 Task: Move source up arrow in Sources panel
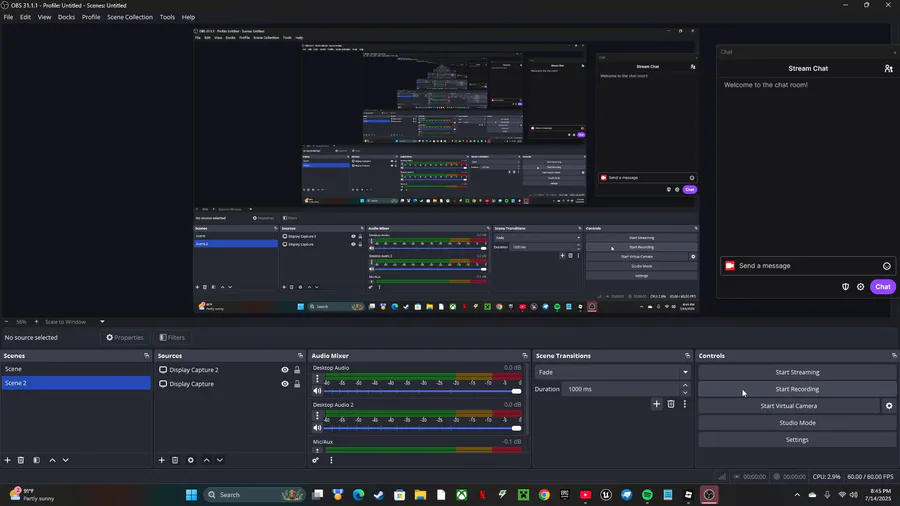[x=207, y=460]
